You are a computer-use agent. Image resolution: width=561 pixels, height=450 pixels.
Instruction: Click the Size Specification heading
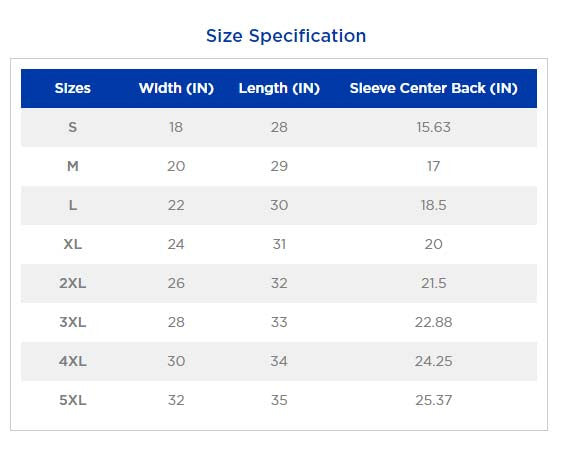coord(286,36)
